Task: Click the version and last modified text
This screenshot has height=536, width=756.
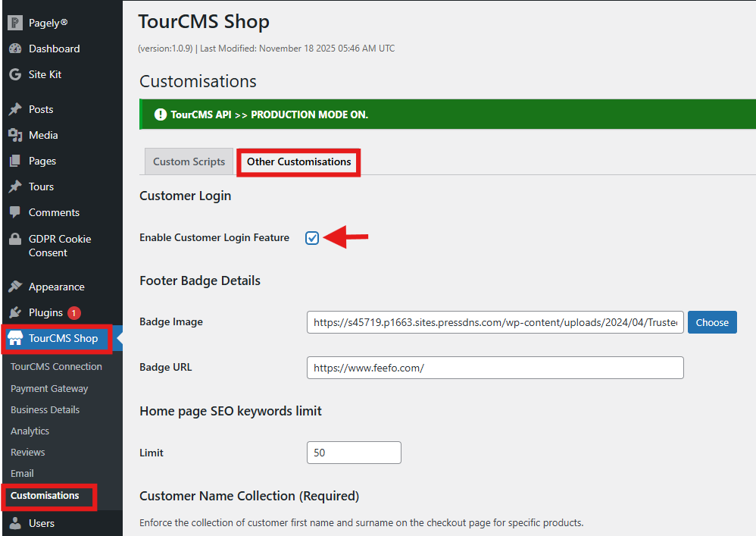Action: click(x=266, y=49)
